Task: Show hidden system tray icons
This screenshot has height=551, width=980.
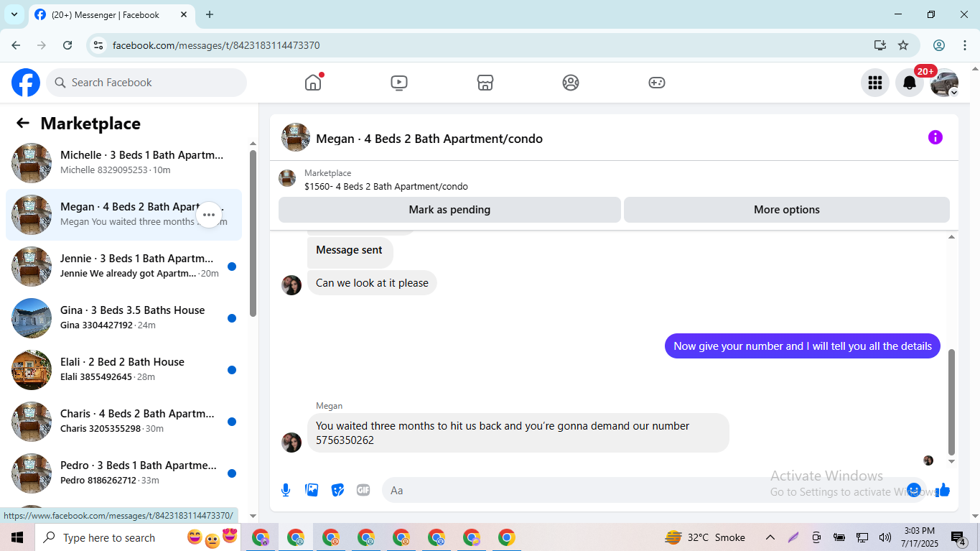Action: point(770,537)
